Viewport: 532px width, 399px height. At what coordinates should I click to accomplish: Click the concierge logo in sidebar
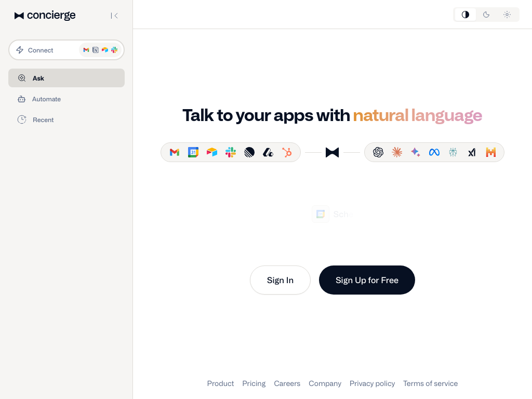point(45,15)
